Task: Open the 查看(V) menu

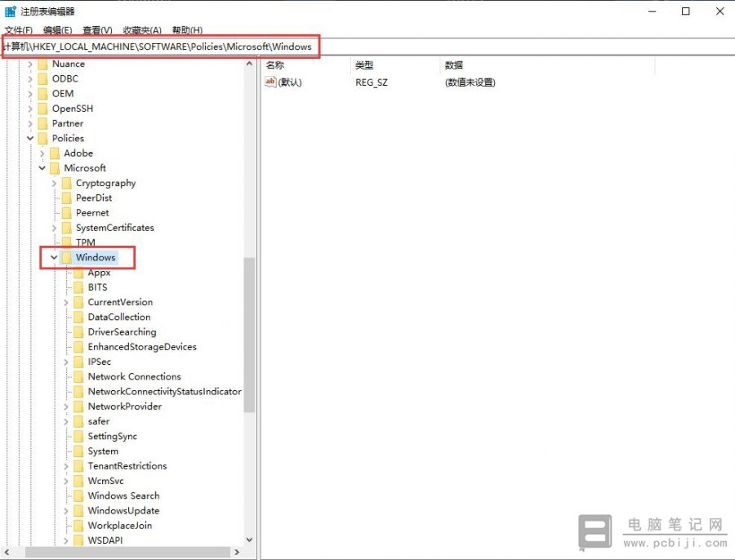Action: tap(97, 30)
